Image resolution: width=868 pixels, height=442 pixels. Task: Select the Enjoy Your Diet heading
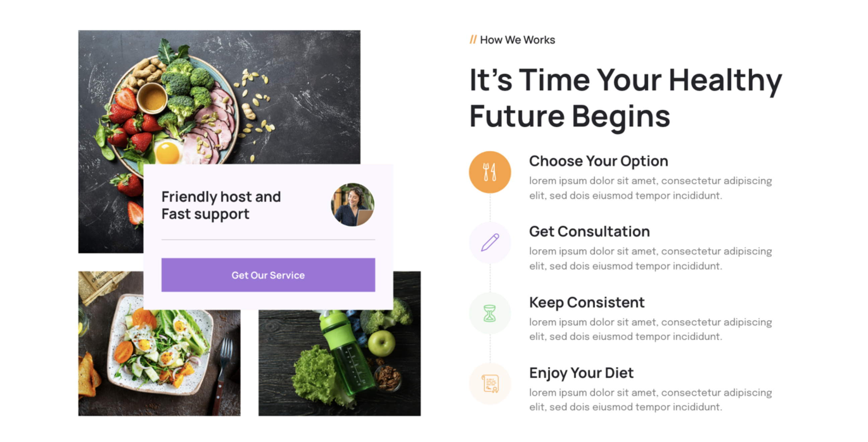pos(581,373)
